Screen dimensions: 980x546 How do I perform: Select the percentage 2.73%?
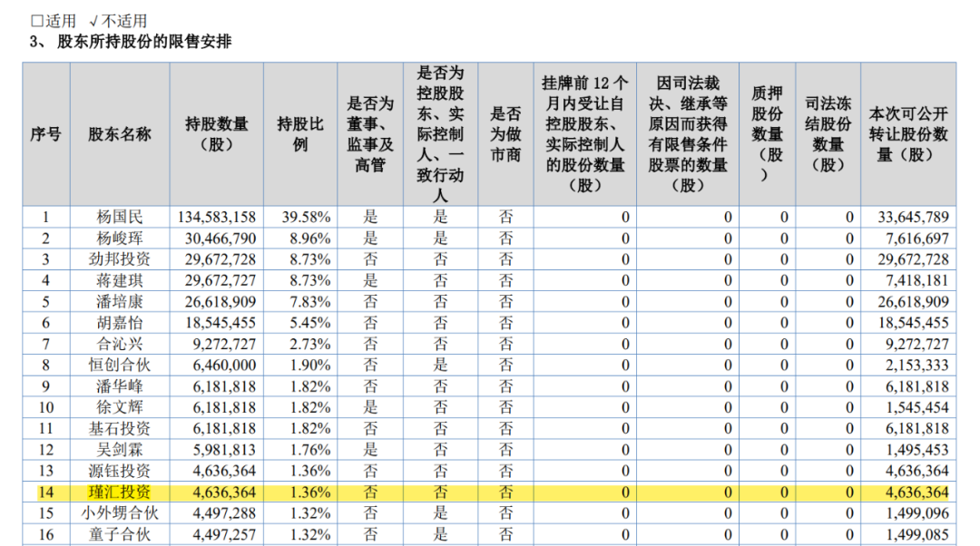pos(310,345)
